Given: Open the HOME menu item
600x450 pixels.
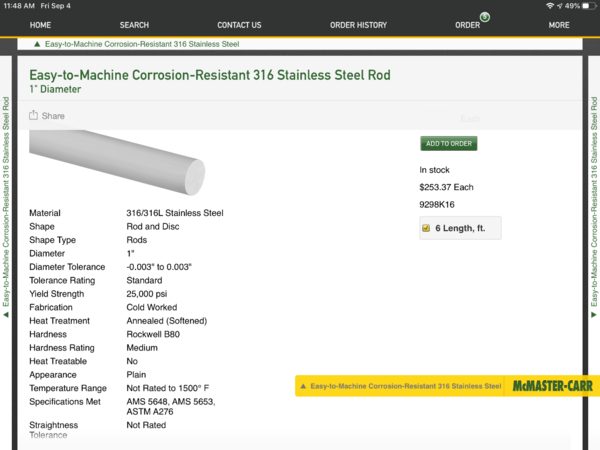Looking at the screenshot, I should [40, 25].
